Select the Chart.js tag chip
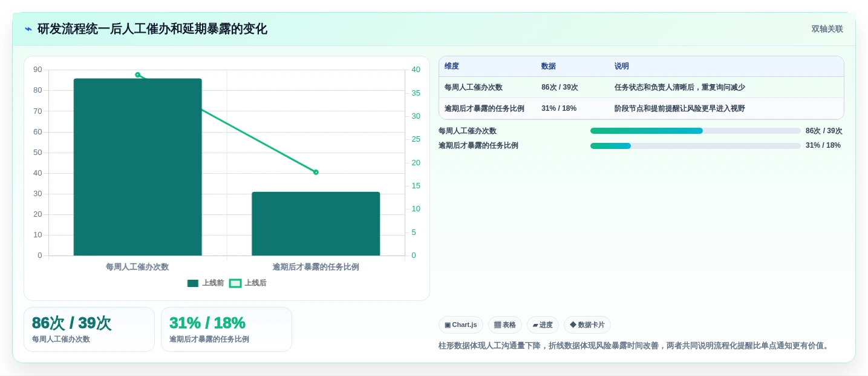868x376 pixels. (461, 325)
